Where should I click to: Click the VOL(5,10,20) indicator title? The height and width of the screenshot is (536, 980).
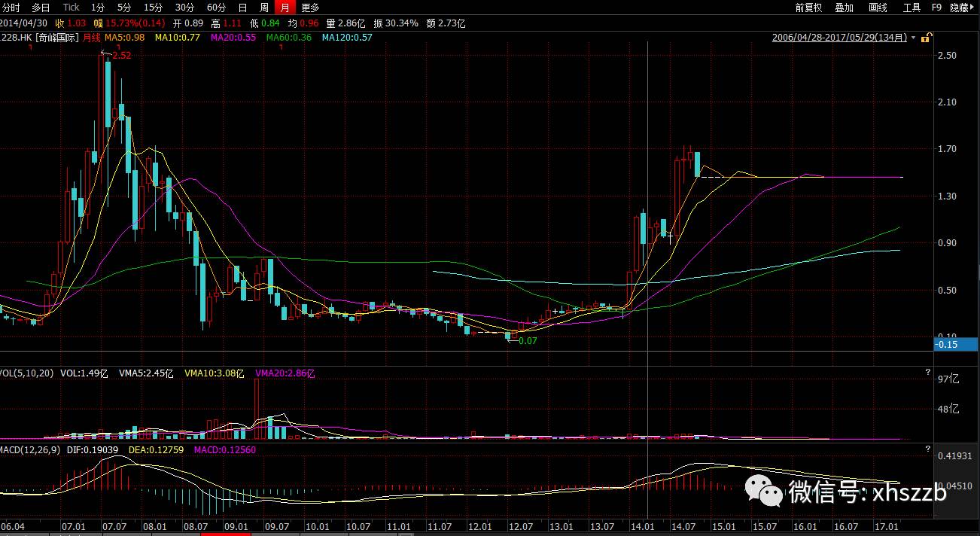27,373
